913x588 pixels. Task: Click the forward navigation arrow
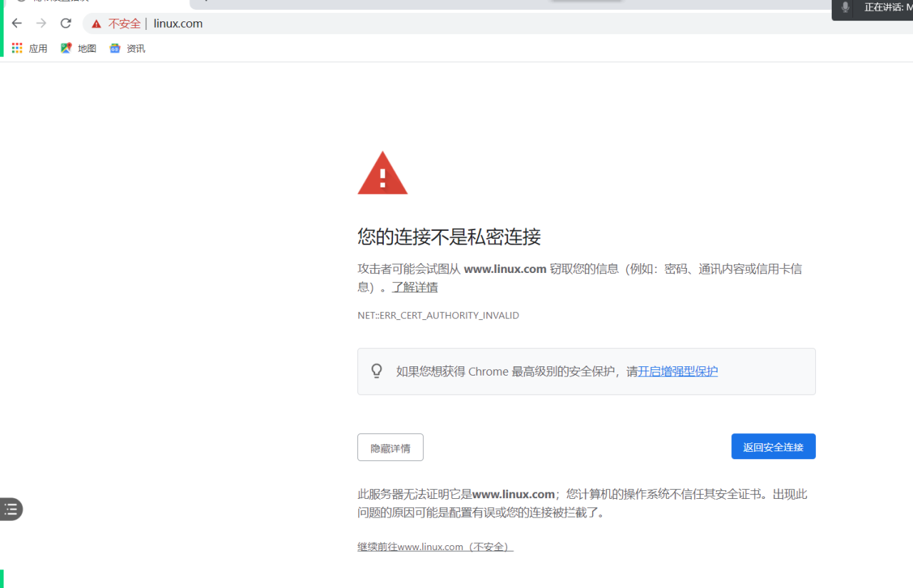coord(41,24)
